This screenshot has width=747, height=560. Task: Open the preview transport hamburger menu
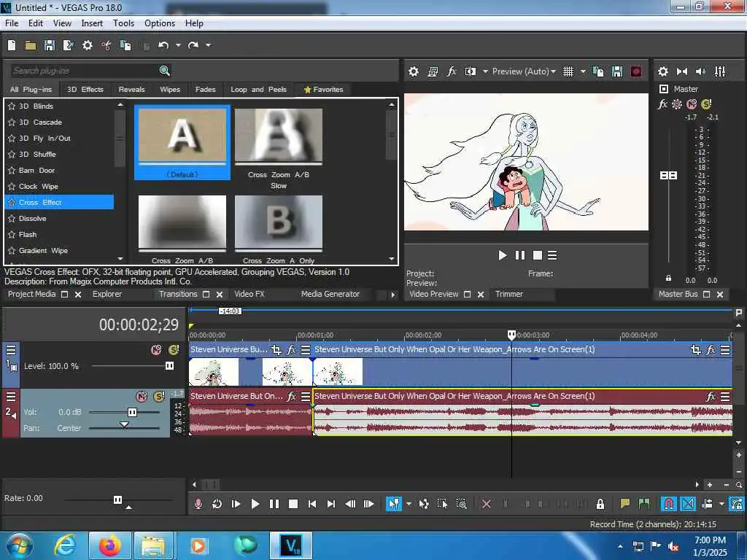[x=552, y=256]
